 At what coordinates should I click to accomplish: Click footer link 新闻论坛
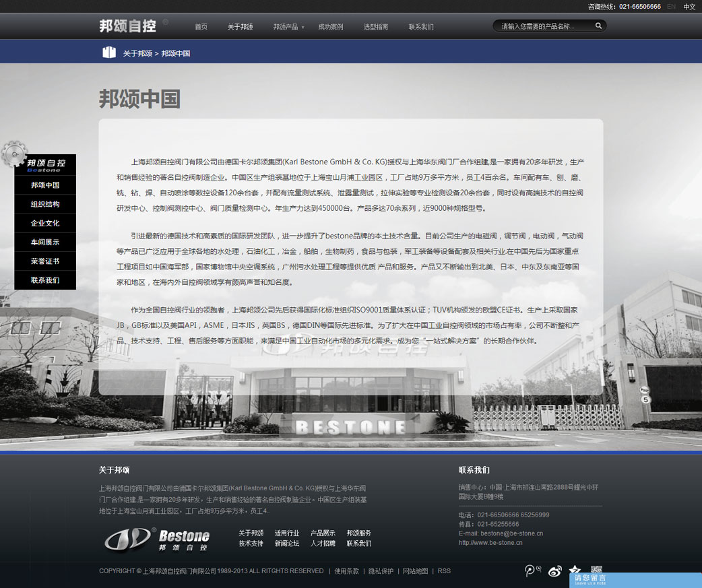(x=287, y=544)
